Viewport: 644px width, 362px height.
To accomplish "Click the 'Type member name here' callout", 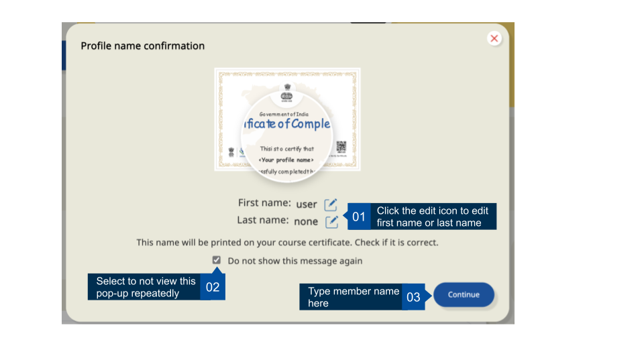I will 352,297.
